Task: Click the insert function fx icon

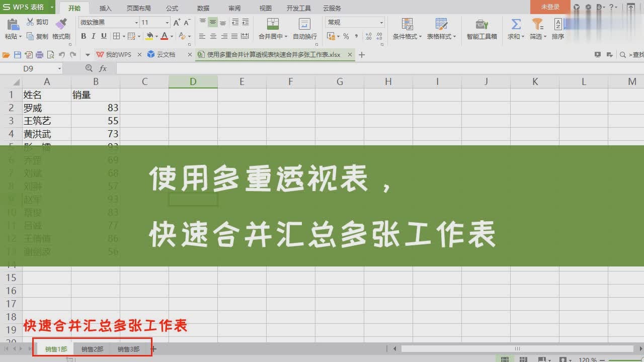Action: (x=103, y=68)
